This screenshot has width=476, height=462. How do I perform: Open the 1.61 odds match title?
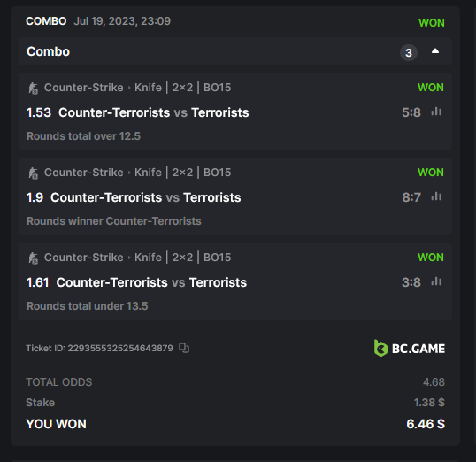151,283
